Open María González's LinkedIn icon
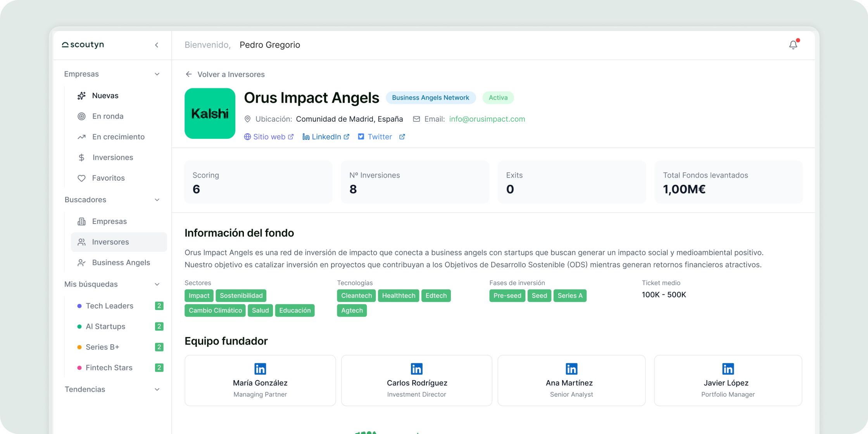 coord(260,369)
